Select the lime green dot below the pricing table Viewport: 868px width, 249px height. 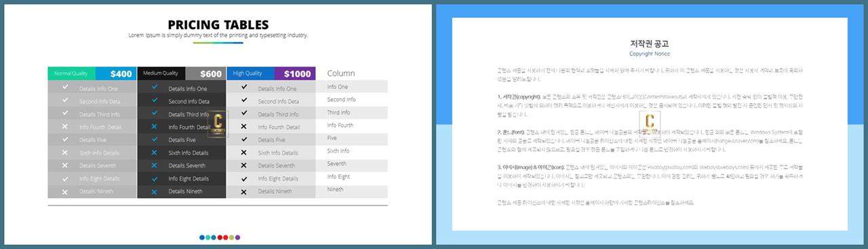coord(231,237)
